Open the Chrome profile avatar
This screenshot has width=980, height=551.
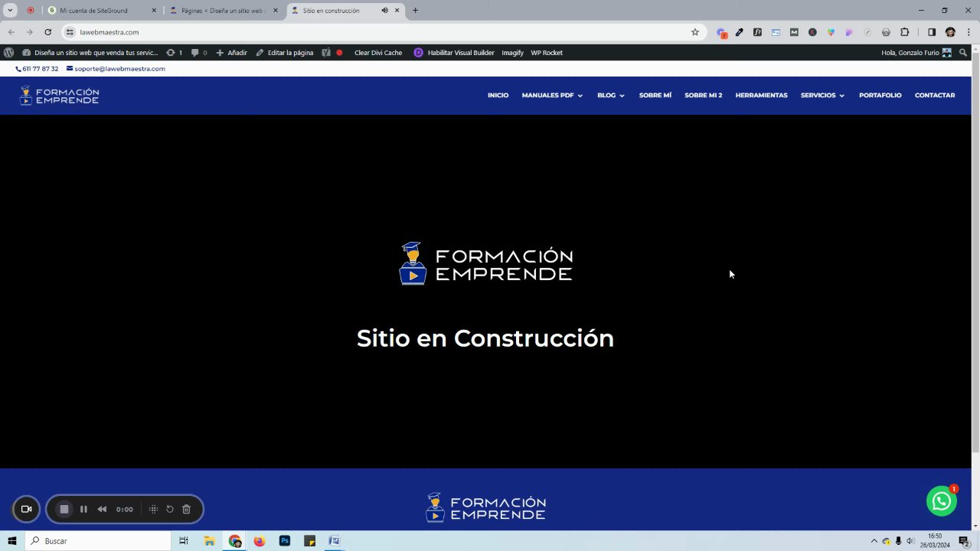pos(950,32)
